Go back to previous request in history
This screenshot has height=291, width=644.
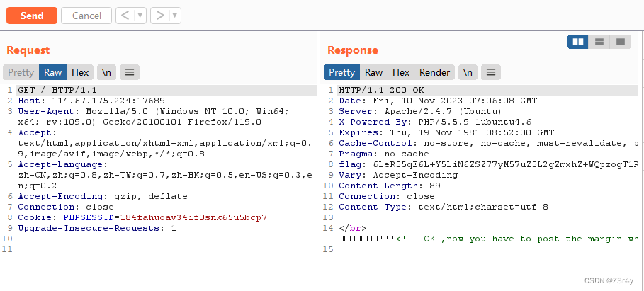click(125, 16)
